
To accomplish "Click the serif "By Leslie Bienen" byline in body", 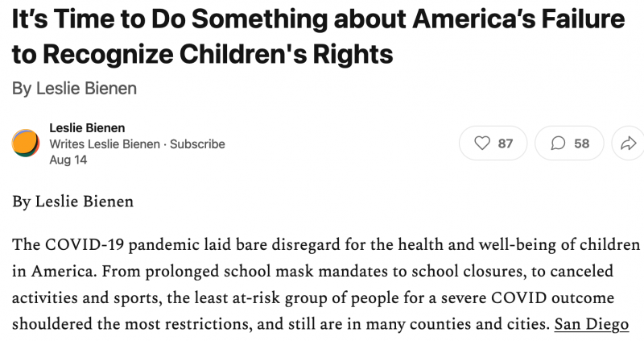I will (x=72, y=202).
